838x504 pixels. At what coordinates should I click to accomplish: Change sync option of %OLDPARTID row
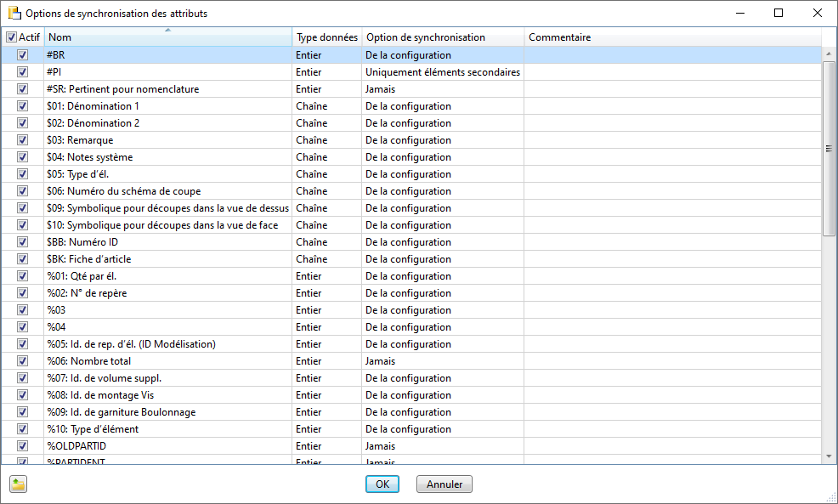pyautogui.click(x=442, y=446)
